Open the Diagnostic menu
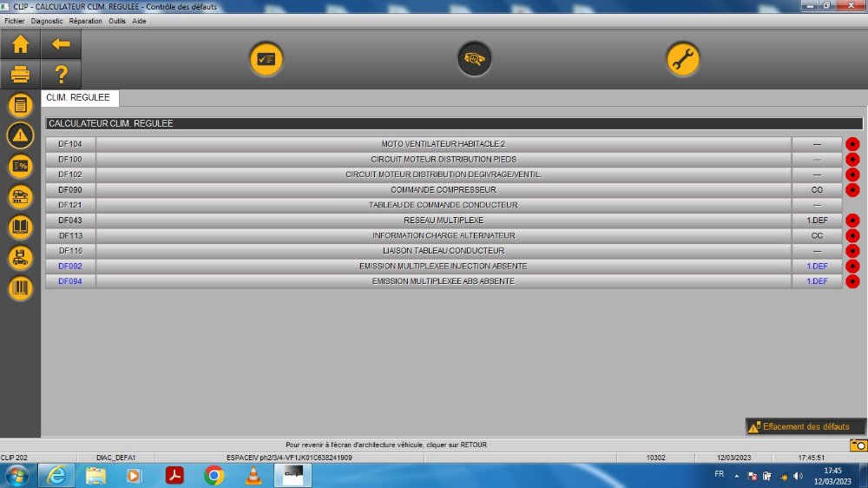868x488 pixels. (47, 21)
